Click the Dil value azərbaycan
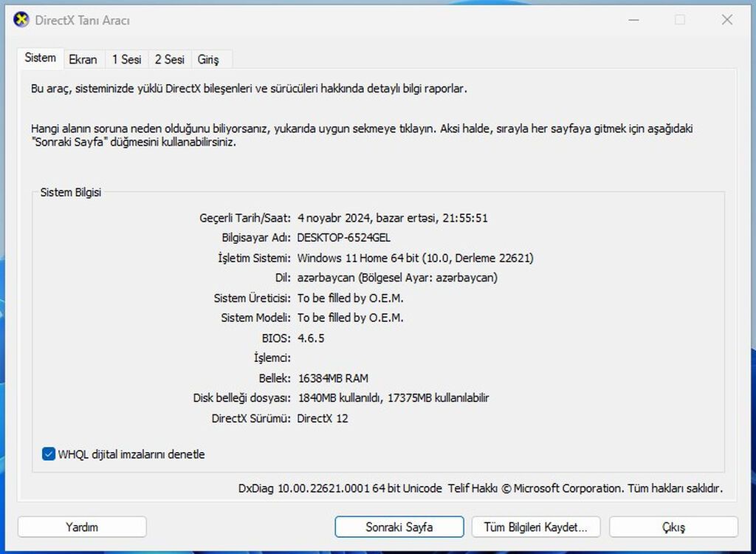This screenshot has width=756, height=554. click(x=397, y=278)
